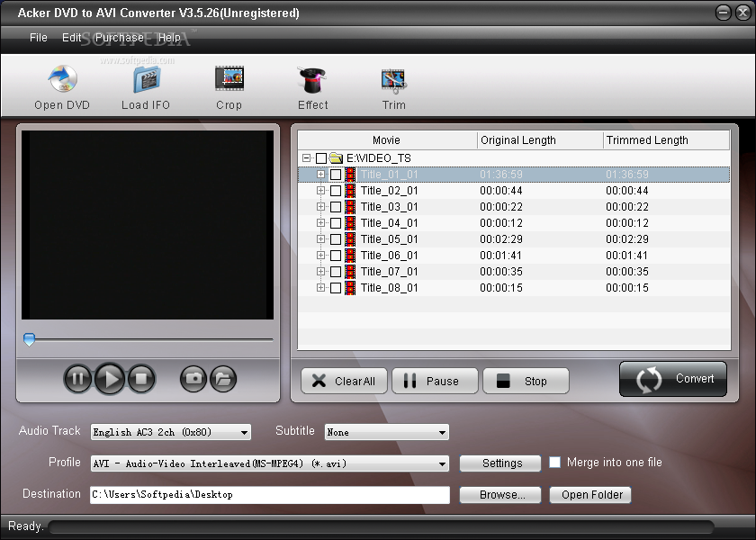756x540 pixels.
Task: Expand the Title_08_01 node
Action: (x=320, y=287)
